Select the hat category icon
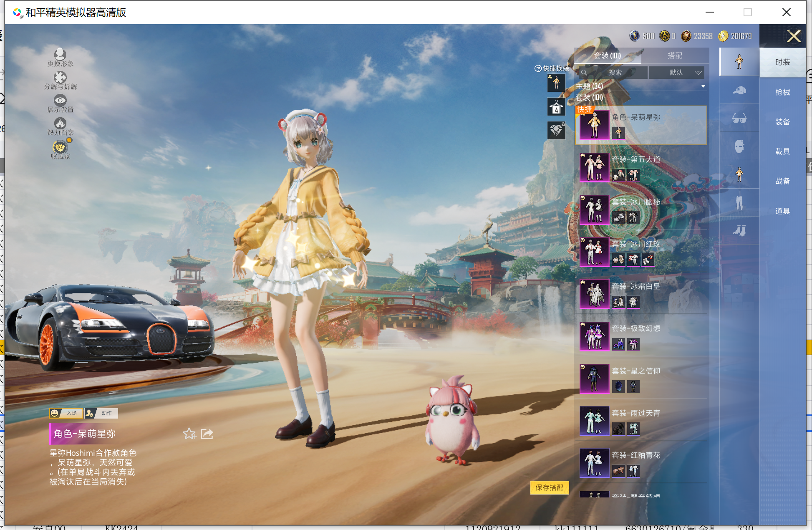 [x=739, y=91]
